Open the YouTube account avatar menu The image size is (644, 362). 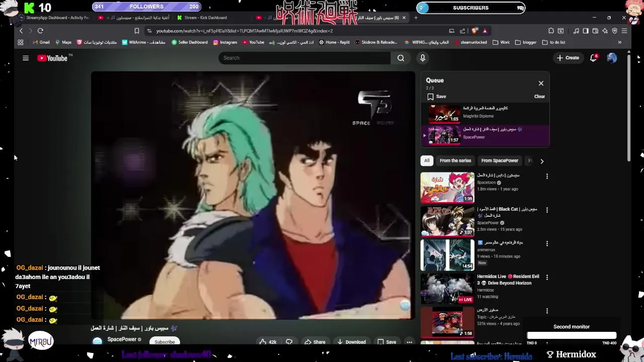tap(612, 58)
